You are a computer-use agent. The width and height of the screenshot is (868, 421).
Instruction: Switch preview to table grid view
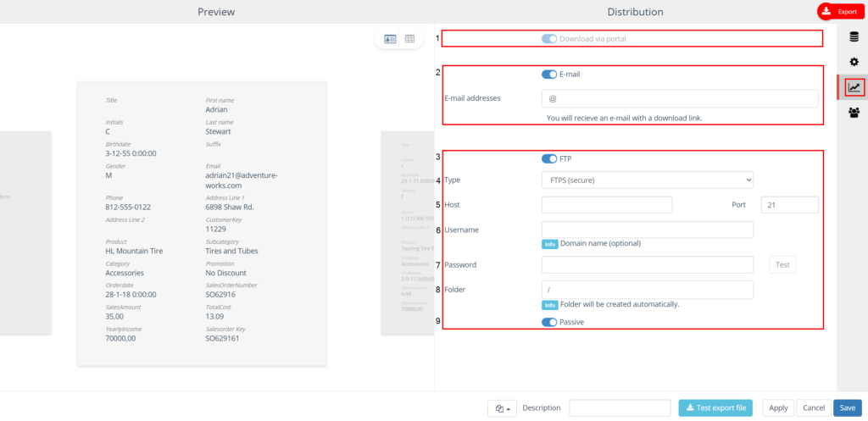[409, 39]
